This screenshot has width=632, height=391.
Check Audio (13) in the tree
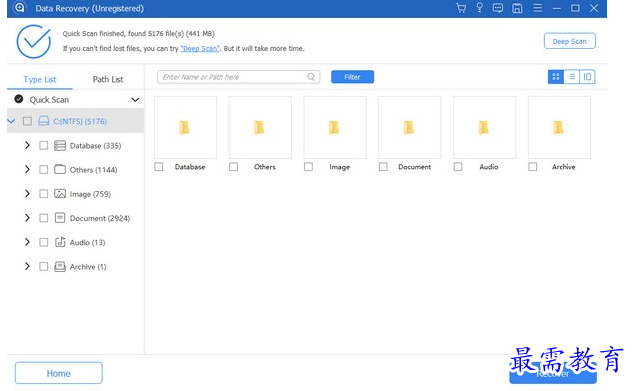click(44, 242)
